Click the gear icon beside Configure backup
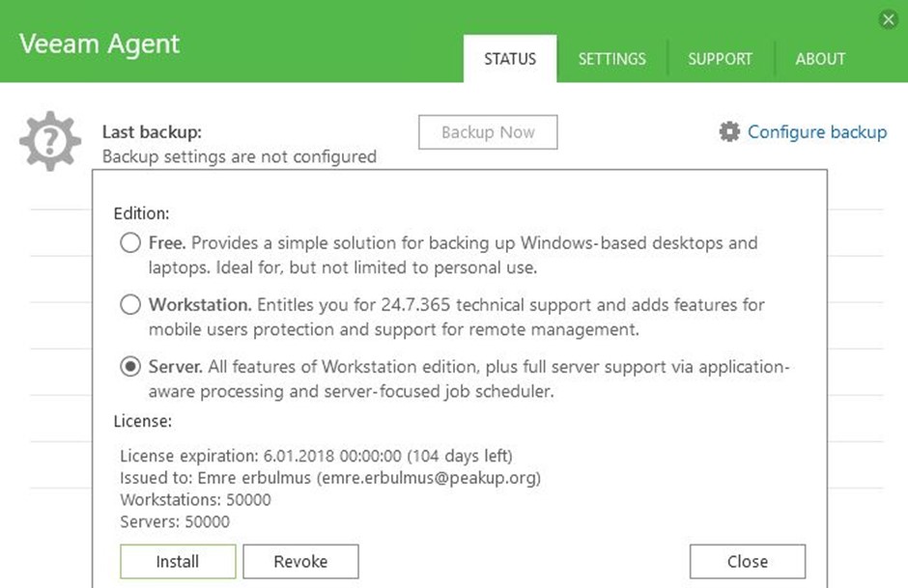Screen dimensions: 908x588 tap(729, 132)
